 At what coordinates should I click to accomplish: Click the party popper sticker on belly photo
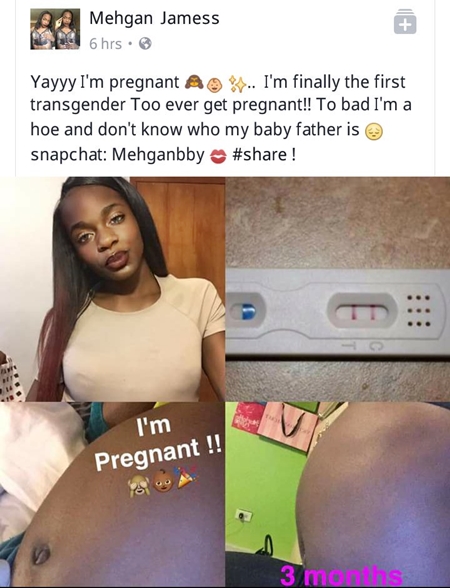click(188, 476)
